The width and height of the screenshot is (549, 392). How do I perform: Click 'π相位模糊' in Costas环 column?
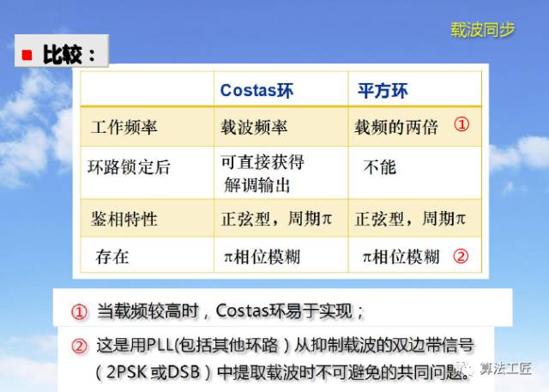coord(262,256)
